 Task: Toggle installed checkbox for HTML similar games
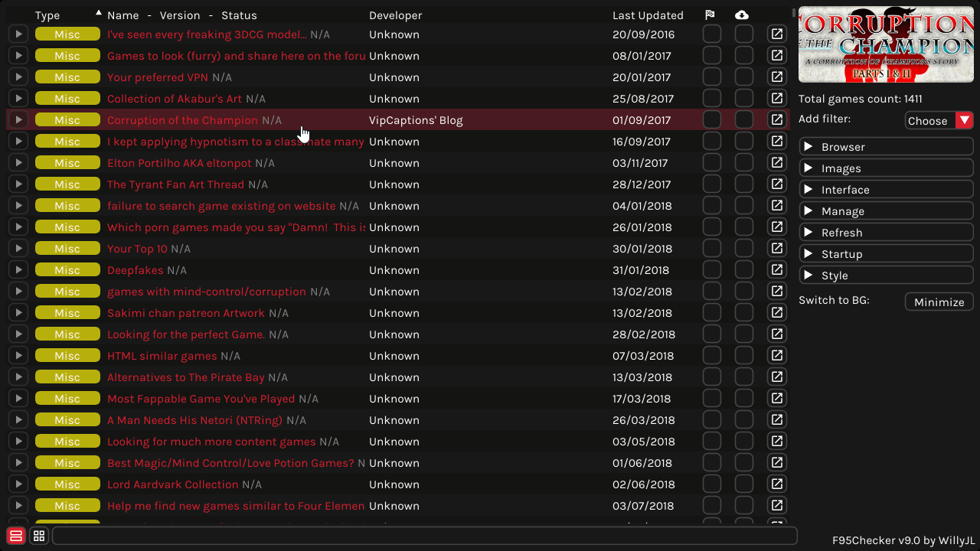[x=744, y=356]
